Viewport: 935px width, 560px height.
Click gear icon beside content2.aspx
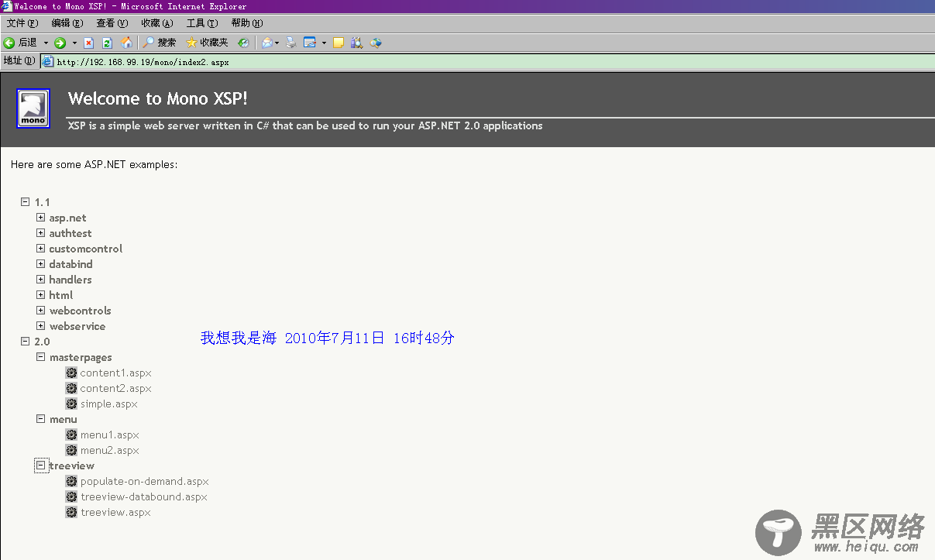(71, 388)
